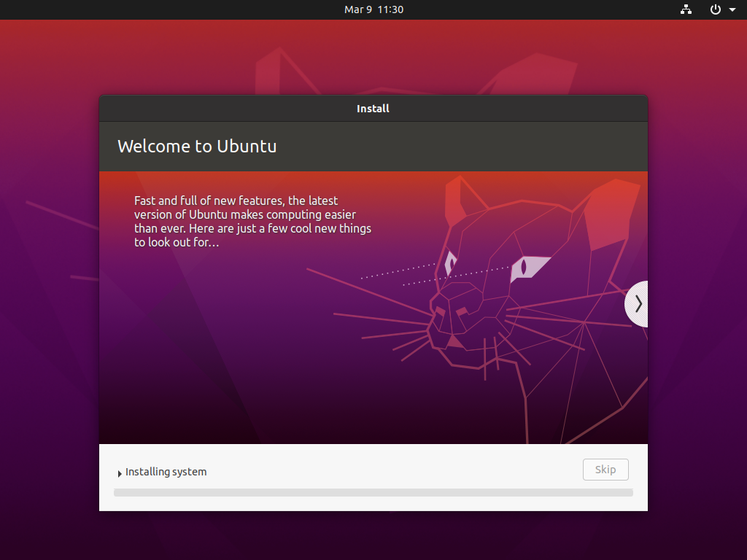Click the Install title bar text
Viewport: 747px width, 560px height.
click(x=373, y=108)
